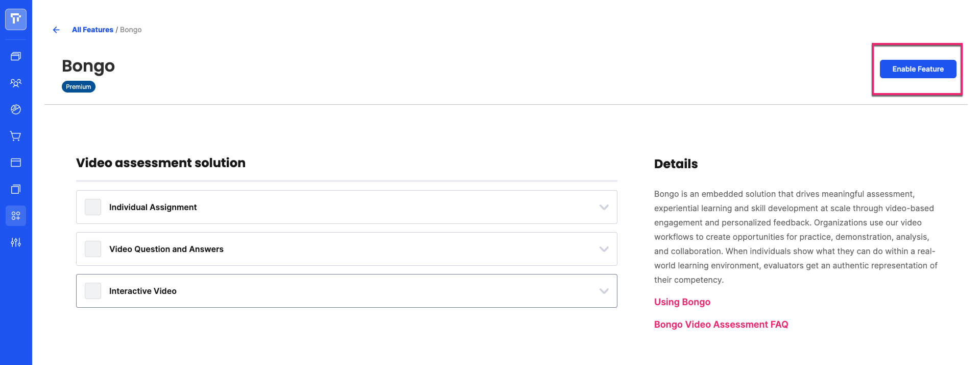The width and height of the screenshot is (980, 365).
Task: Open the sliders settings sidebar icon
Action: [x=16, y=242]
